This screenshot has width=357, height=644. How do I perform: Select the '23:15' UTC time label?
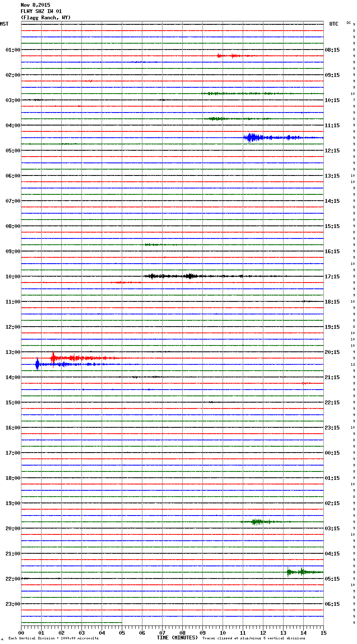tap(332, 428)
